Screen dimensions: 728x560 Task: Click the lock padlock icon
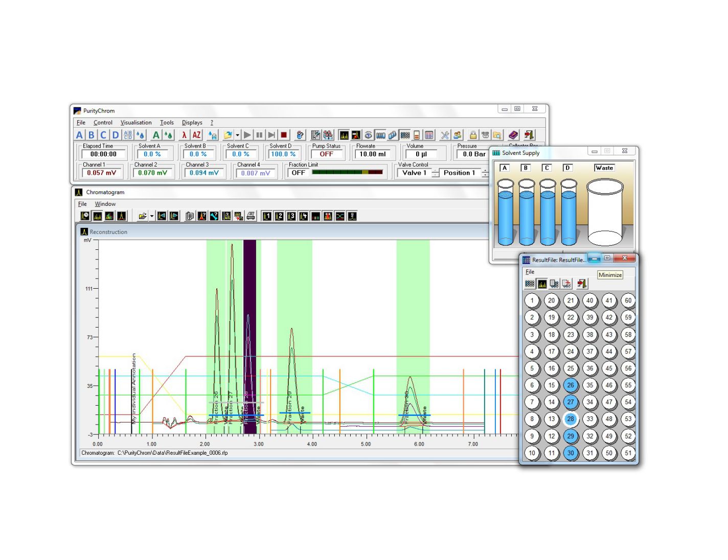(x=473, y=135)
